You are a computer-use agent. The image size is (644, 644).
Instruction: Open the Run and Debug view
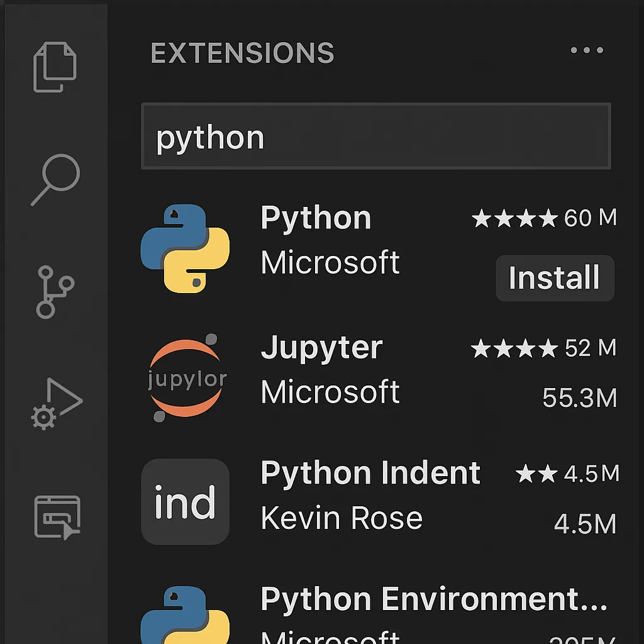[x=57, y=404]
